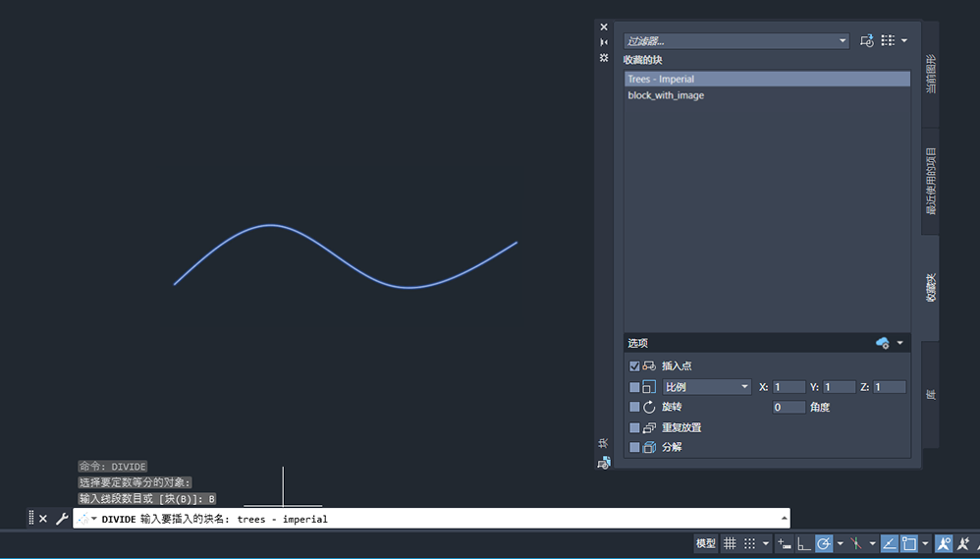The image size is (980, 559).
Task: Switch to the 当前图形 tab
Action: [x=931, y=75]
